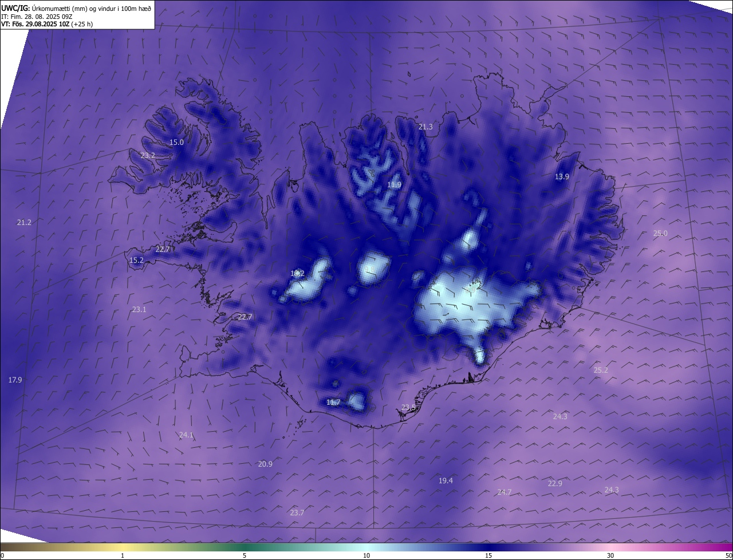Click the 15.2 value label

coord(136,261)
